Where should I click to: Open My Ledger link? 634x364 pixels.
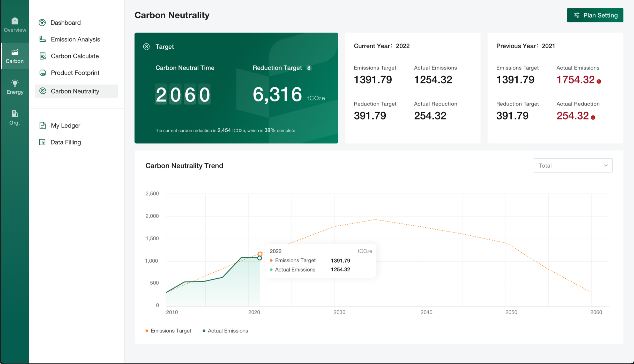[x=65, y=125]
